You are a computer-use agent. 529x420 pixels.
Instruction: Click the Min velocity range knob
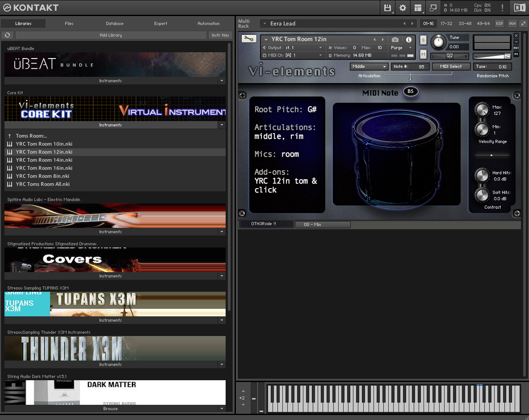482,129
